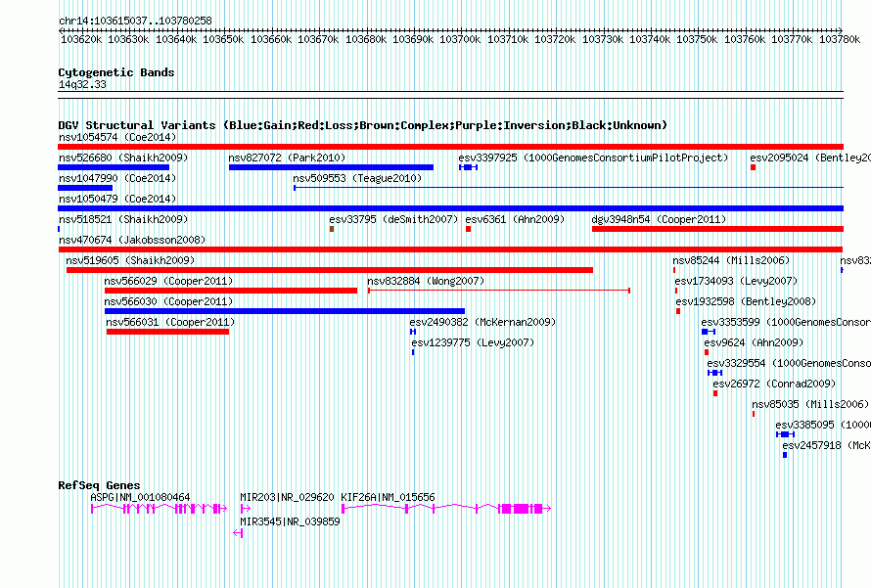Open KIF26A|NM_015656 gene label
Image resolution: width=871 pixels, height=588 pixels.
pyautogui.click(x=388, y=497)
